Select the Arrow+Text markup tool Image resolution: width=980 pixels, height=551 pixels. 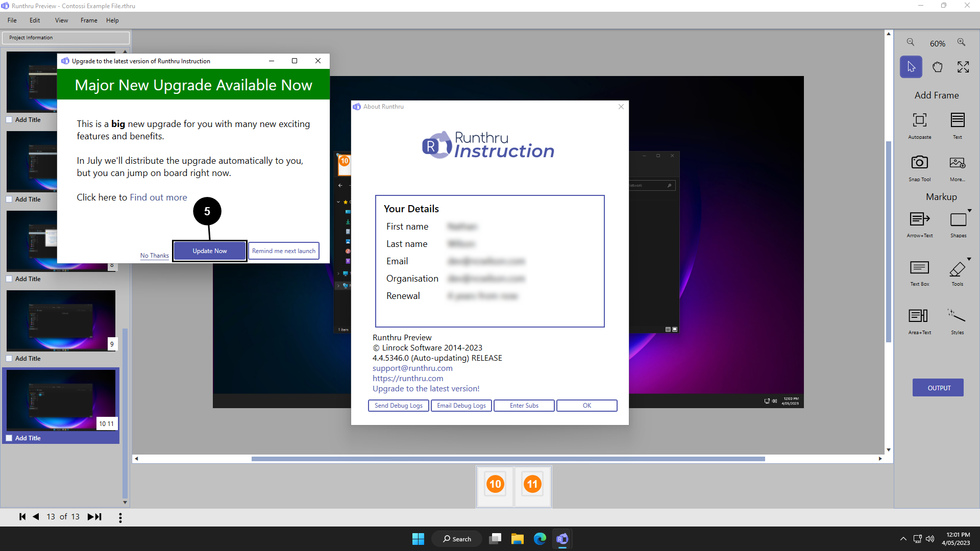tap(919, 219)
